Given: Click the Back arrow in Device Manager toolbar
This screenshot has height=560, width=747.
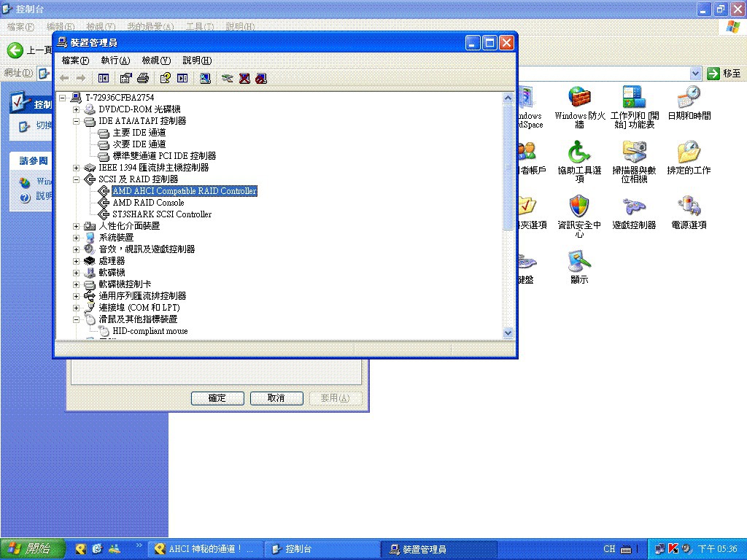Looking at the screenshot, I should (x=65, y=78).
